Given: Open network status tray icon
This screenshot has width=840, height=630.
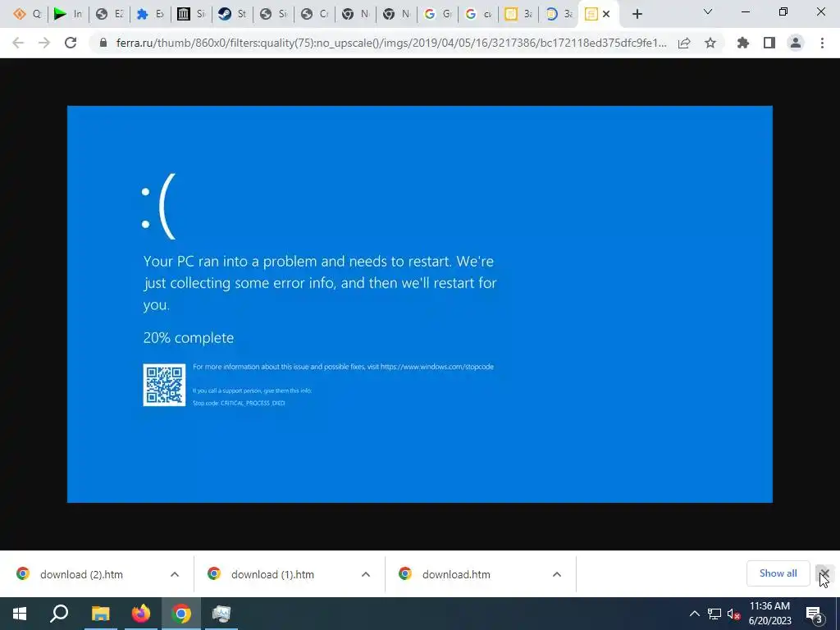Looking at the screenshot, I should [714, 614].
